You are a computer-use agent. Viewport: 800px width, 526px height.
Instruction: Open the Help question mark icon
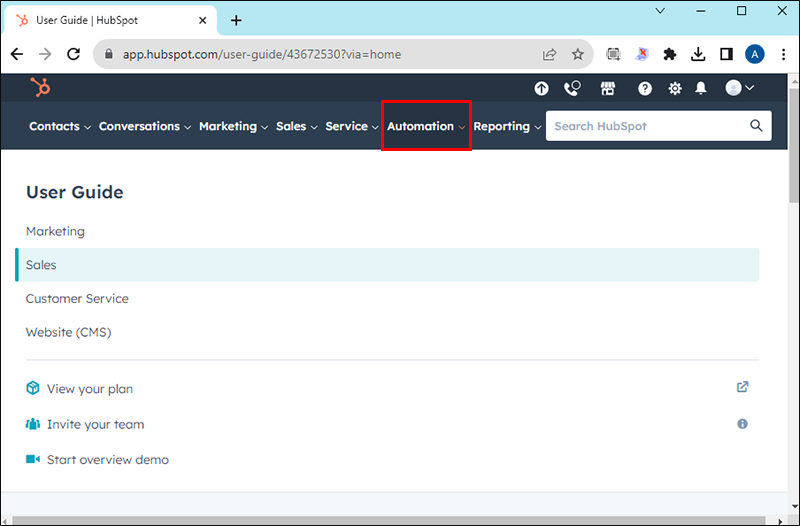pos(645,89)
